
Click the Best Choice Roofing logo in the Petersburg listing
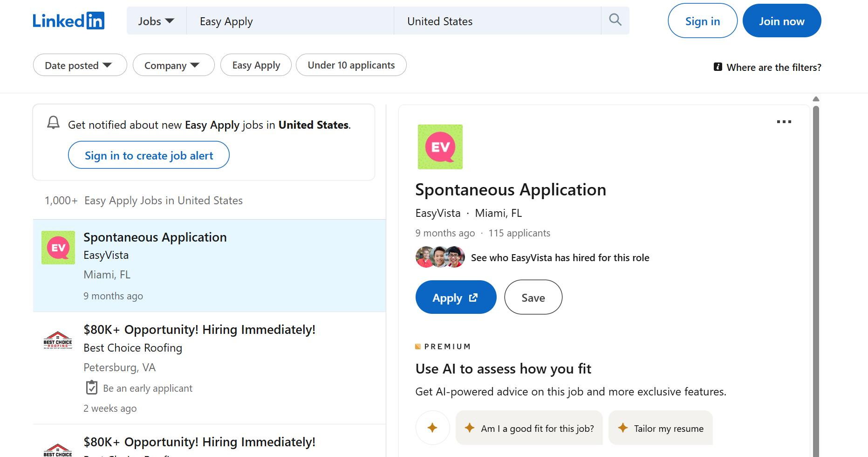tap(58, 340)
